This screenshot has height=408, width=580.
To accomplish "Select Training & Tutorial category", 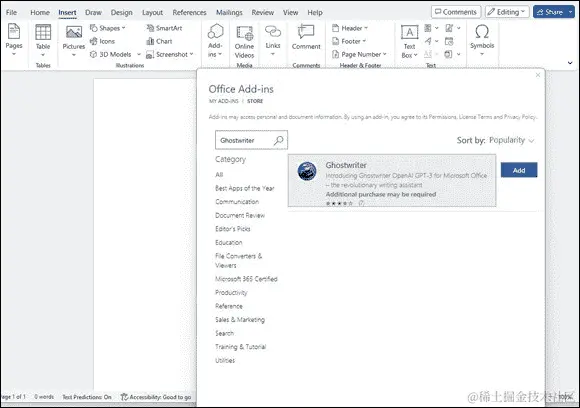I will click(241, 347).
